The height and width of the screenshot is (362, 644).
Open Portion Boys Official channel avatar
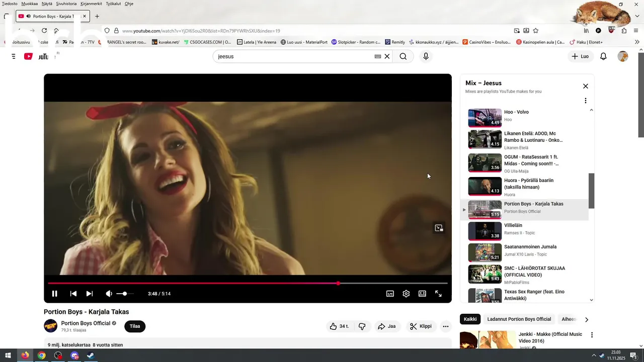click(x=50, y=326)
